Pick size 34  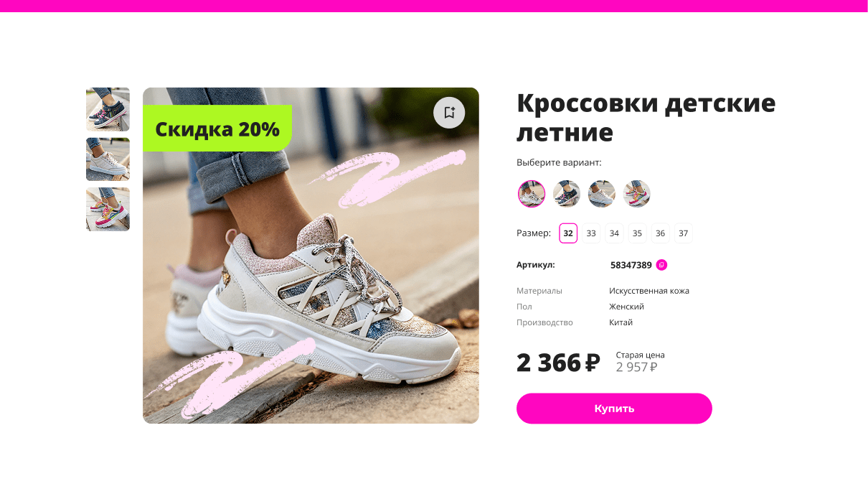point(614,233)
